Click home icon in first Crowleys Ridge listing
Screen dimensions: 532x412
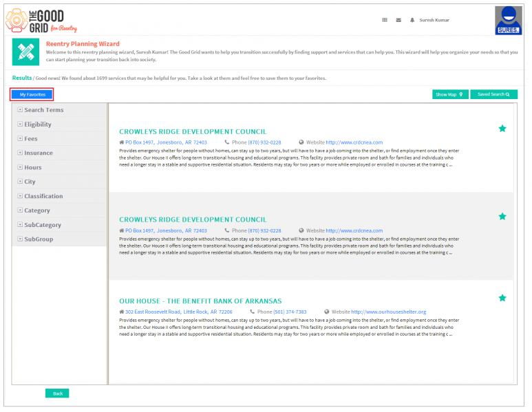121,142
